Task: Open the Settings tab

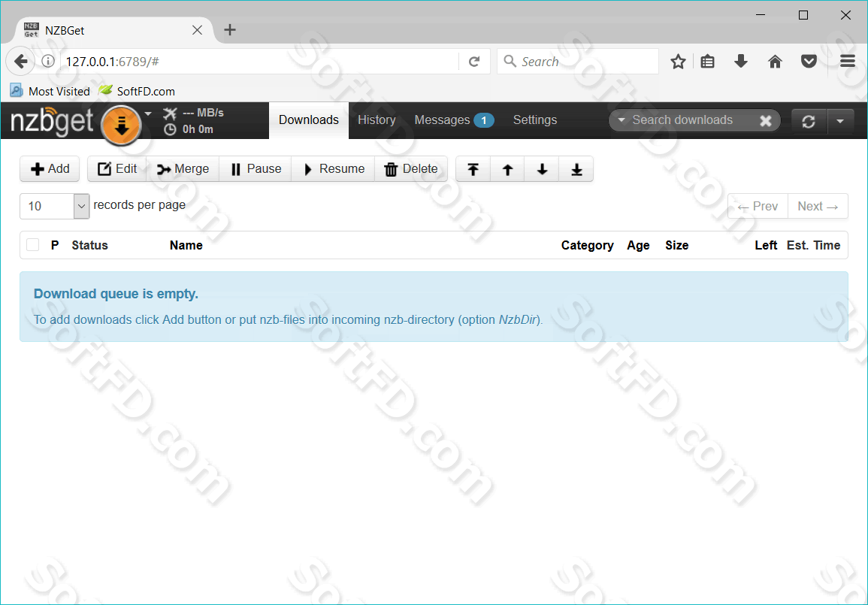Action: pyautogui.click(x=535, y=120)
